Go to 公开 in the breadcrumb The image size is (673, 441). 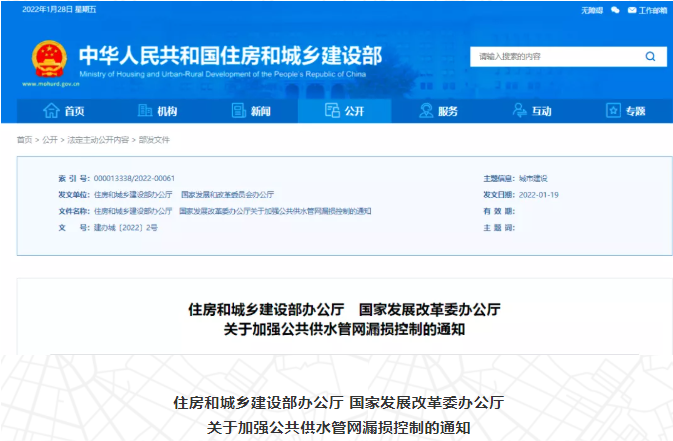49,140
